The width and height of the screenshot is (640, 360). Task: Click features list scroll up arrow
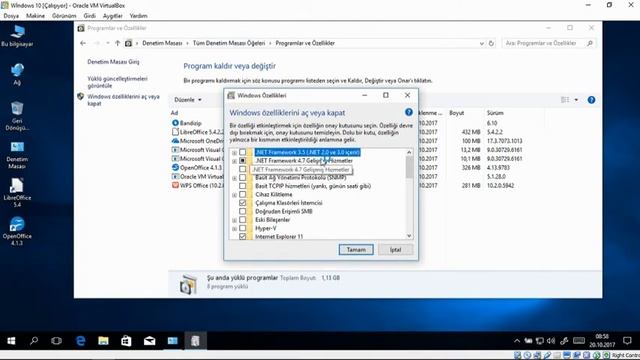pos(409,152)
